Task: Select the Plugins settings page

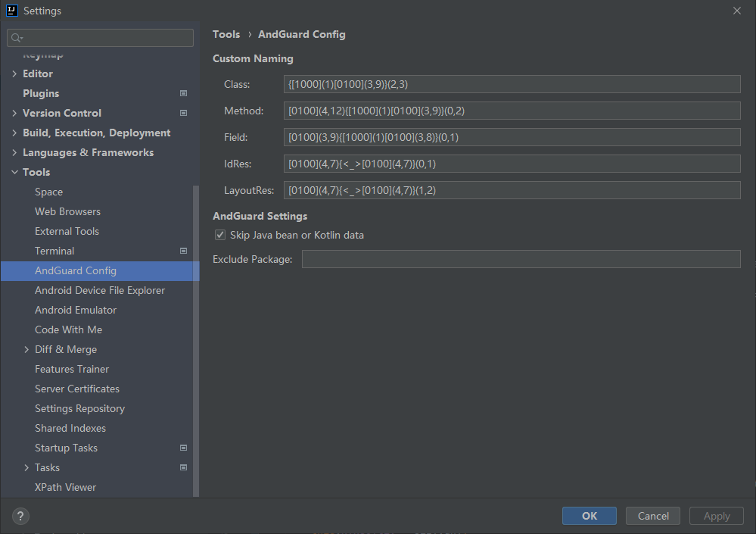Action: (x=41, y=93)
